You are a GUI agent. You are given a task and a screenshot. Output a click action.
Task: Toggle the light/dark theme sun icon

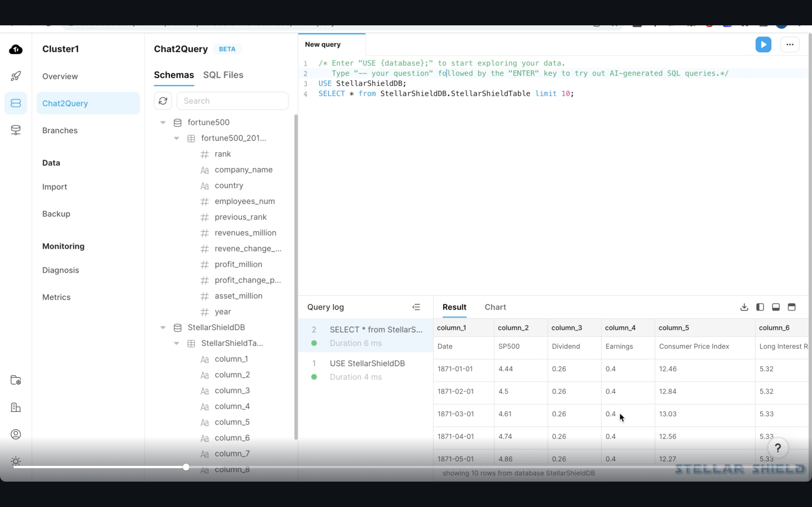[x=16, y=461]
